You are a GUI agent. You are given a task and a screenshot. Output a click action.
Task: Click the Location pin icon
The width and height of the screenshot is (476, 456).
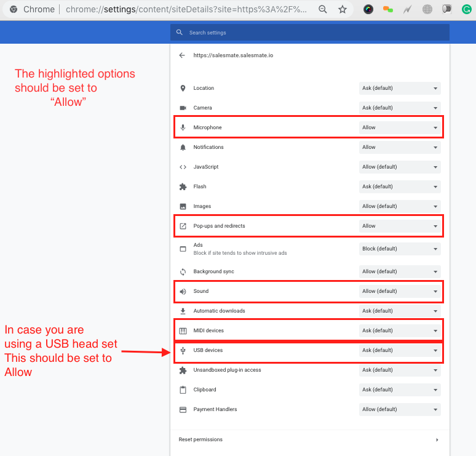click(x=183, y=88)
